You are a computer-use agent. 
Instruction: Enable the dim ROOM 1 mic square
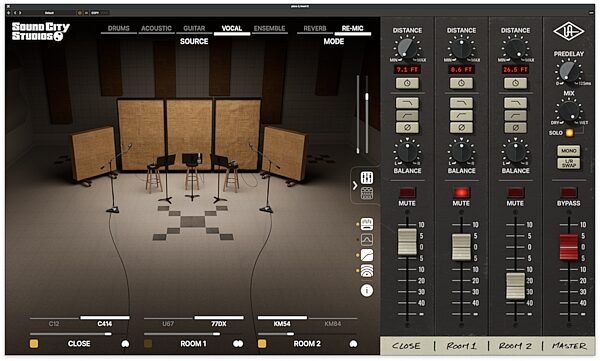(148, 343)
